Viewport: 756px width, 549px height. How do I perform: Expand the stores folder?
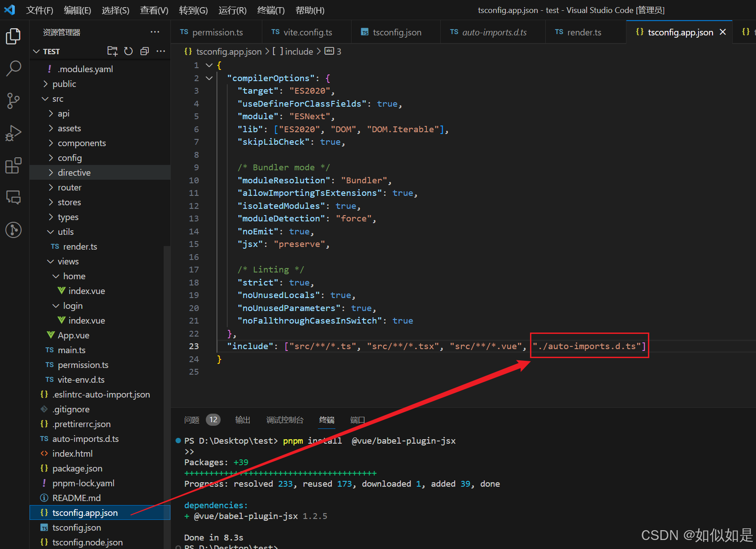51,202
